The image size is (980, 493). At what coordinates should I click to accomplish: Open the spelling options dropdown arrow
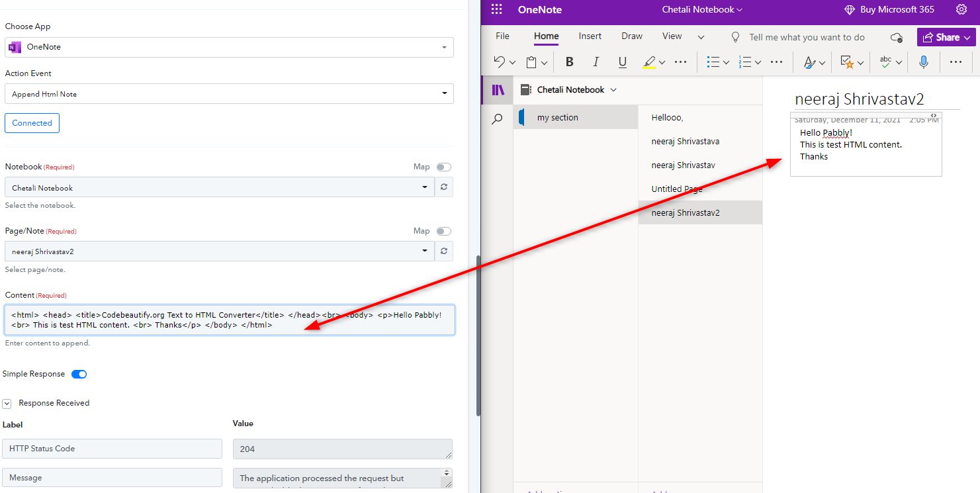[x=899, y=63]
